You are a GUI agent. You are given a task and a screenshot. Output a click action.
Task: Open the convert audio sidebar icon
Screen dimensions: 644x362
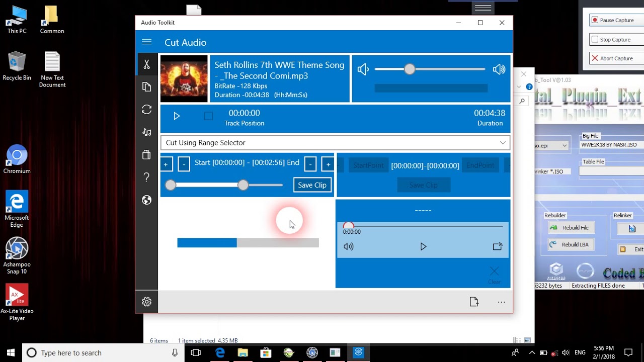click(146, 110)
